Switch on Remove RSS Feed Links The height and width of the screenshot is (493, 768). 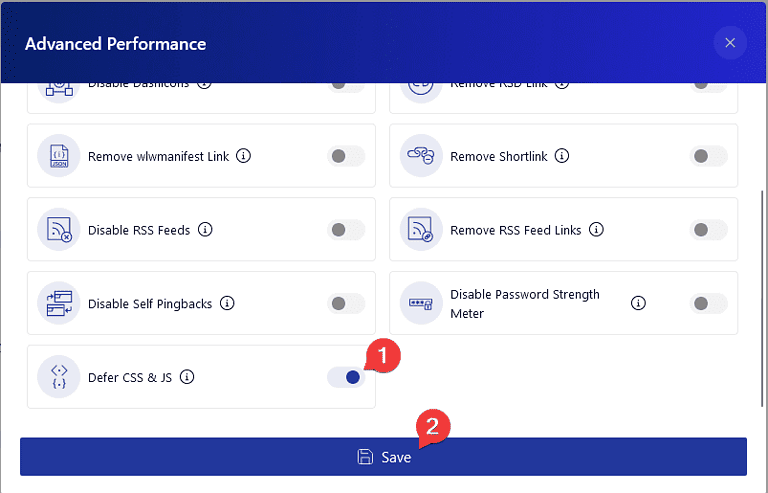[x=708, y=230]
